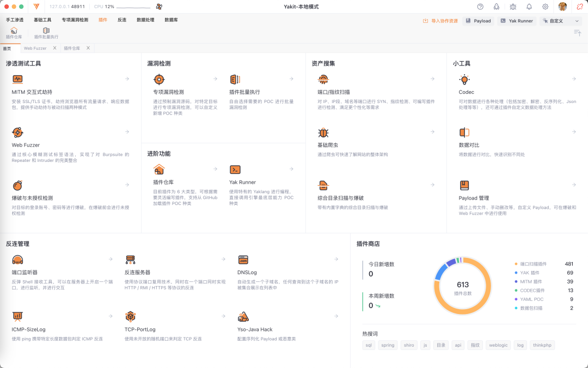Click the 反连服务器 server icon
The image size is (588, 368).
tap(131, 260)
